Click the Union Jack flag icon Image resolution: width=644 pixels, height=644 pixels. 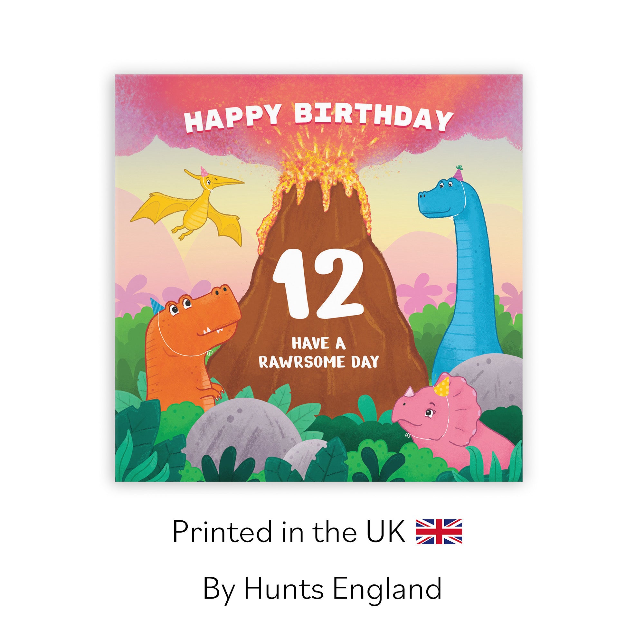[x=439, y=531]
